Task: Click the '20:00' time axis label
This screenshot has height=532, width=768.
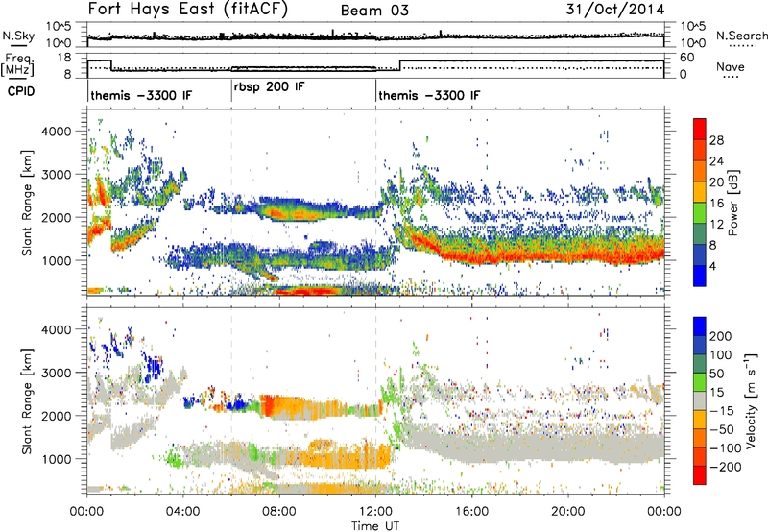Action: (568, 512)
